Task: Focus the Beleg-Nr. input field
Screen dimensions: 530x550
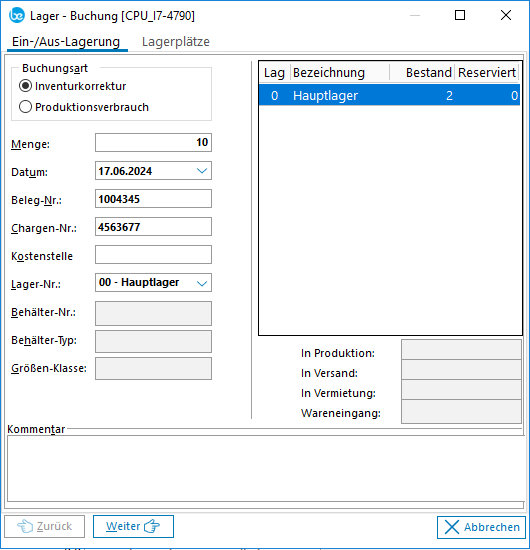Action: pyautogui.click(x=153, y=199)
